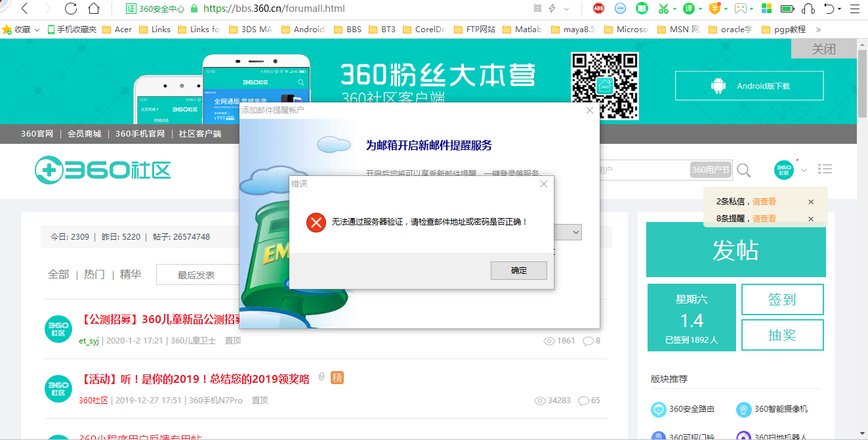868x440 pixels.
Task: Click the banner QR code image
Action: 604,86
